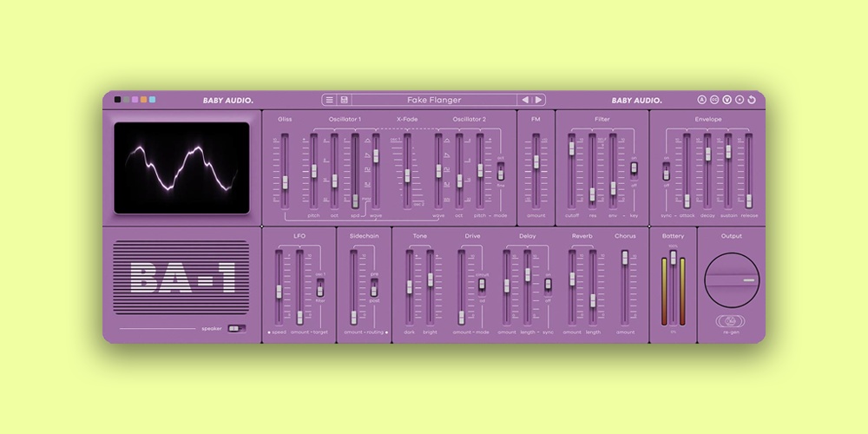This screenshot has height=434, width=868.
Task: Click the circled V icon in header
Action: 727,100
